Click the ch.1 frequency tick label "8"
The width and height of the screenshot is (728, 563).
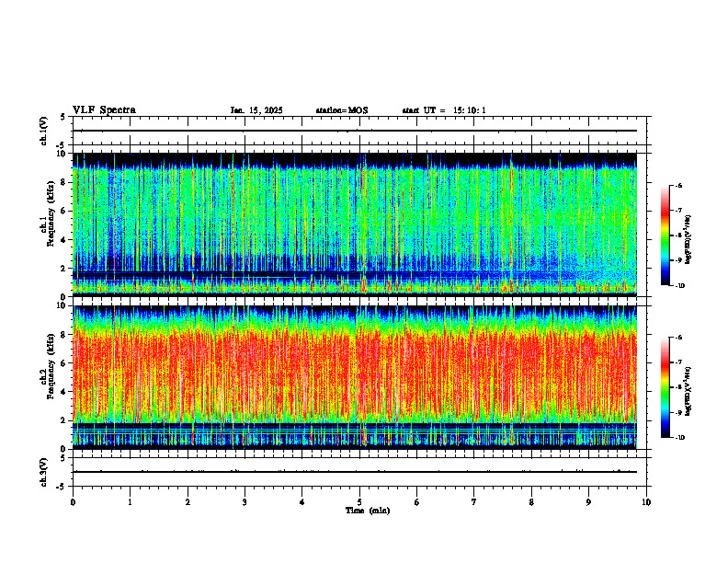coord(64,182)
